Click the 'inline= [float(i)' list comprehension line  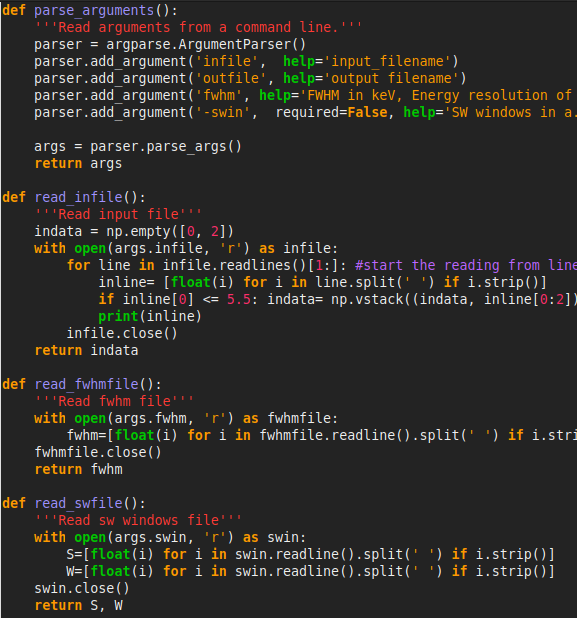tap(322, 282)
